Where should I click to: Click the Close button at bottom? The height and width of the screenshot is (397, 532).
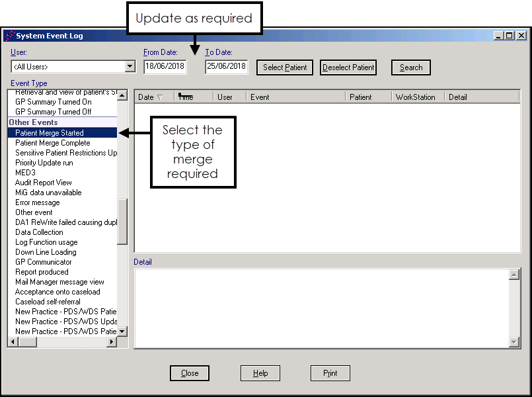click(x=190, y=373)
